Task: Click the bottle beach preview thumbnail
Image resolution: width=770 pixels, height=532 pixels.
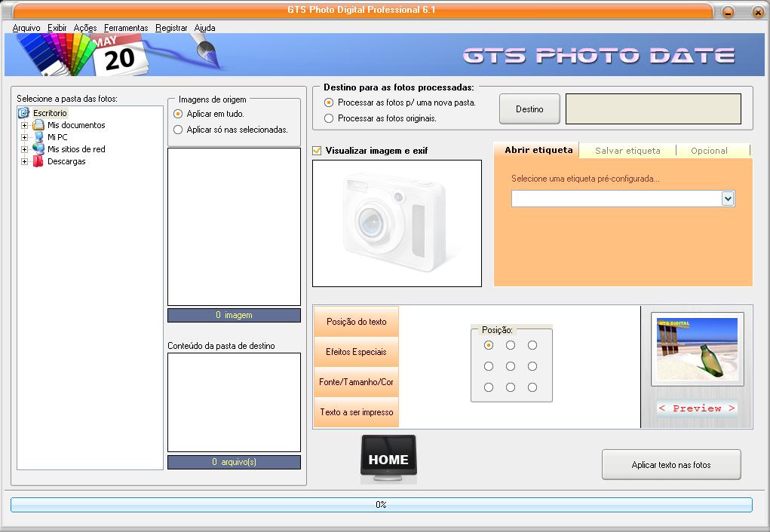Action: point(698,349)
